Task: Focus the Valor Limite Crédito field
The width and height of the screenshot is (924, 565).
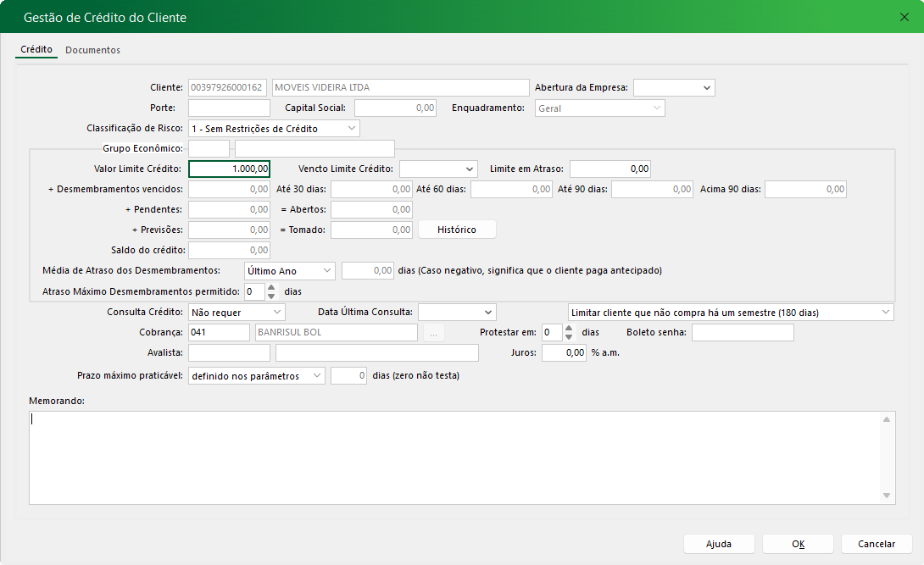Action: tap(229, 169)
